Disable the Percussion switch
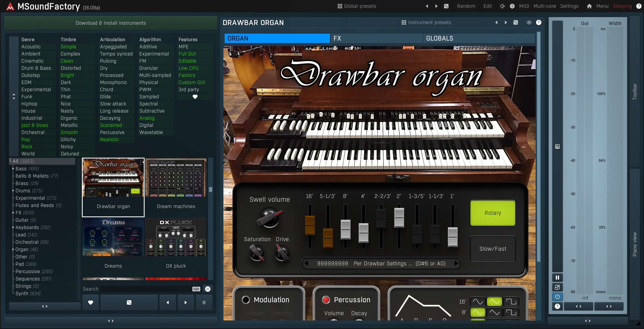 point(326,300)
